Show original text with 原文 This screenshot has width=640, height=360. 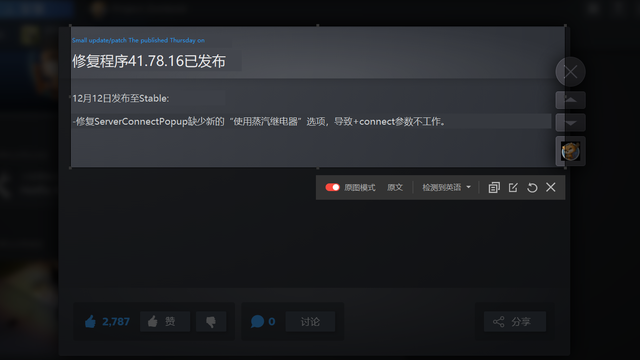395,187
